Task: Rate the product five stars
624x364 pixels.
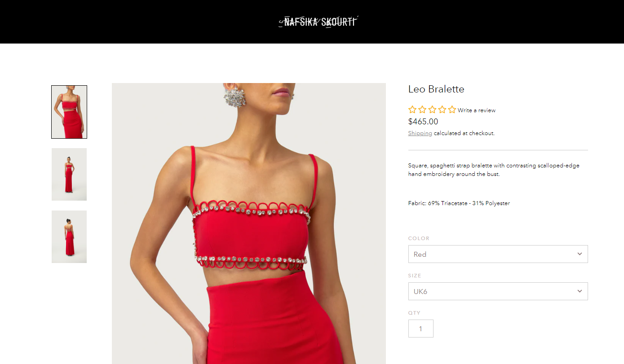Action: tap(452, 110)
